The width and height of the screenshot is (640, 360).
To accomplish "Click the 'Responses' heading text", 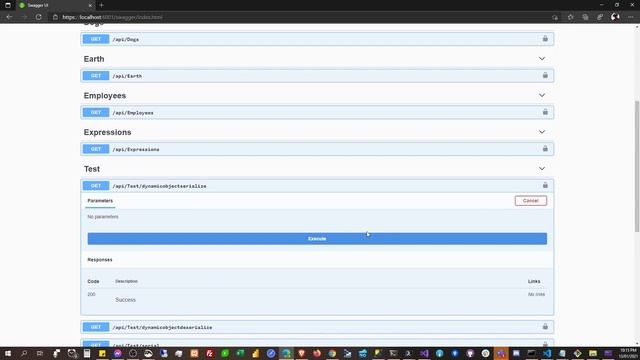I will click(x=100, y=260).
